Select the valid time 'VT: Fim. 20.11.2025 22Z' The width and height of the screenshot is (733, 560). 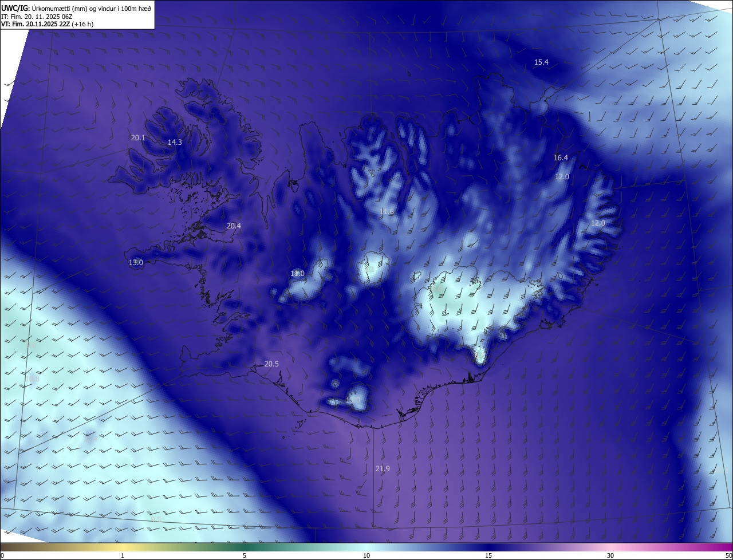pyautogui.click(x=36, y=24)
